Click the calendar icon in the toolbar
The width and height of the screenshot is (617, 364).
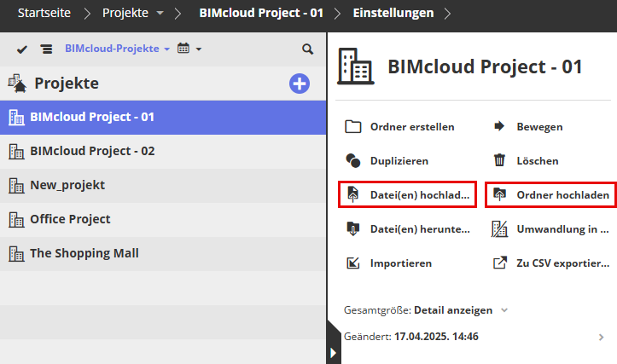(x=183, y=49)
